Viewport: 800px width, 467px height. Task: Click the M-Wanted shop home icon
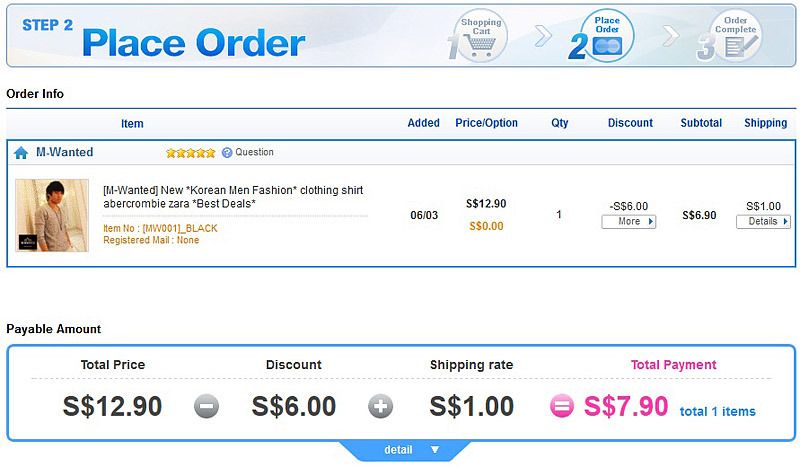(21, 153)
